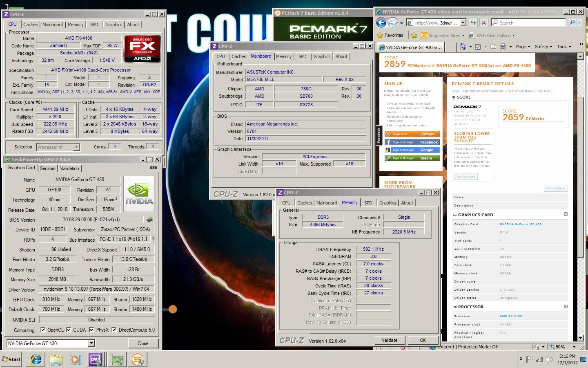588x368 pixels.
Task: Switch to Validation tab in GPU-Z
Action: [69, 168]
